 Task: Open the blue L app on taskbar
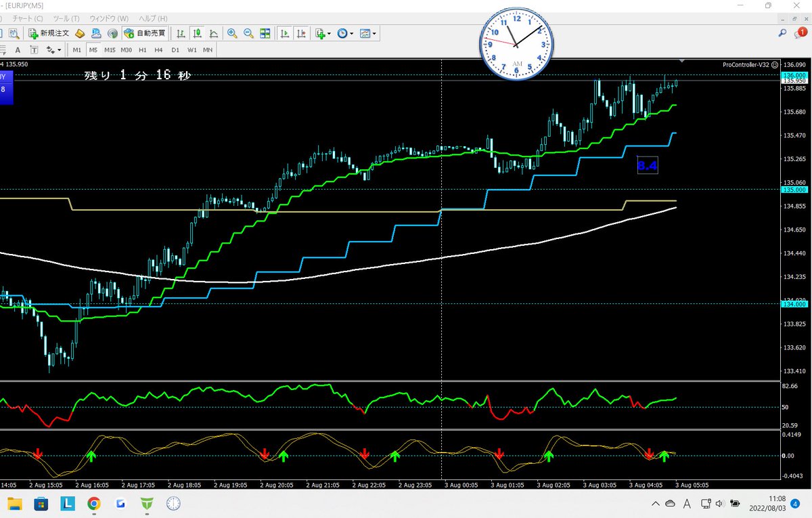[68, 503]
